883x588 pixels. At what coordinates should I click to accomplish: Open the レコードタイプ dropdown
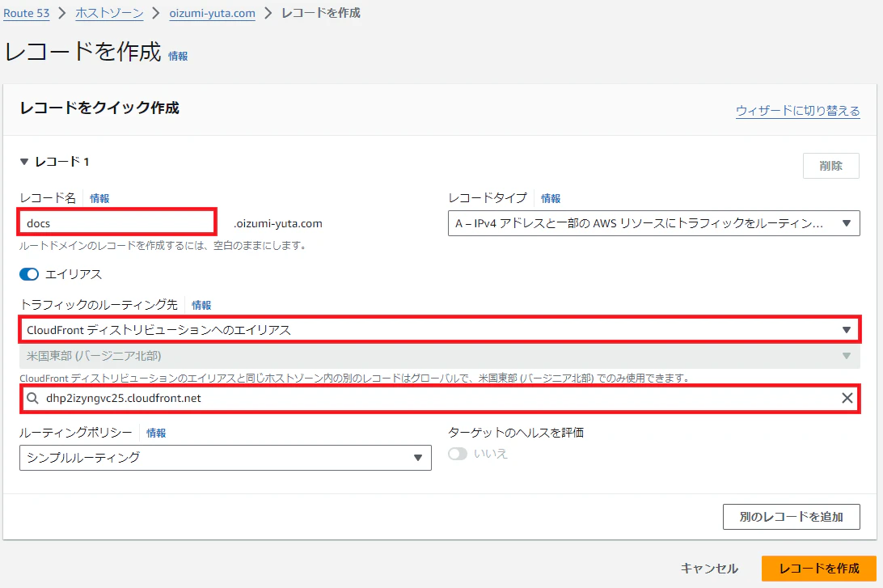coord(654,223)
